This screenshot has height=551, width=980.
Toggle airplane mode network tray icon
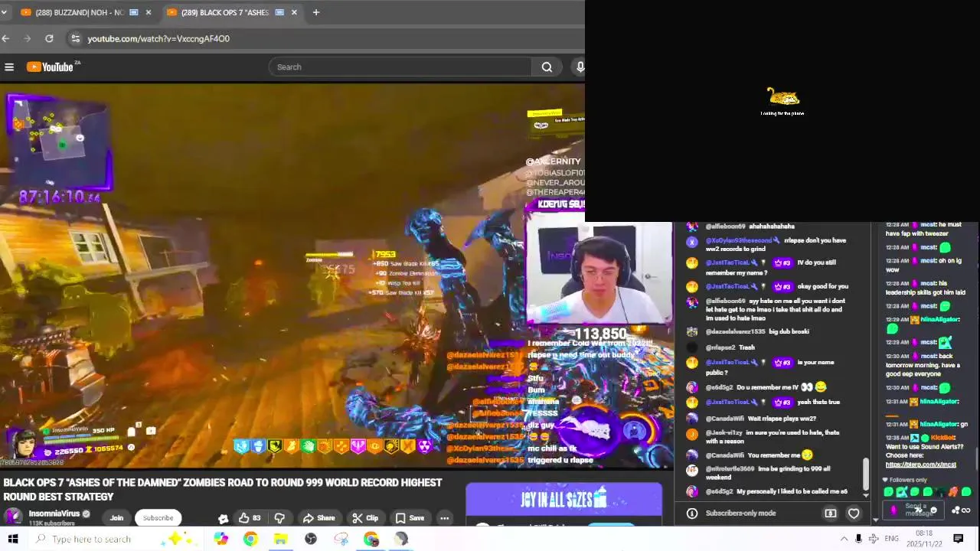(874, 539)
